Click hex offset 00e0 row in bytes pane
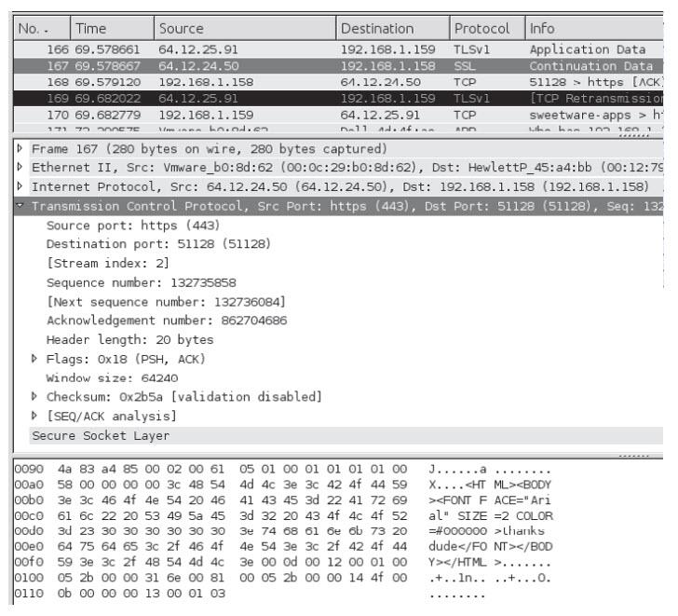Viewport: 678px width, 616px height. click(x=283, y=547)
